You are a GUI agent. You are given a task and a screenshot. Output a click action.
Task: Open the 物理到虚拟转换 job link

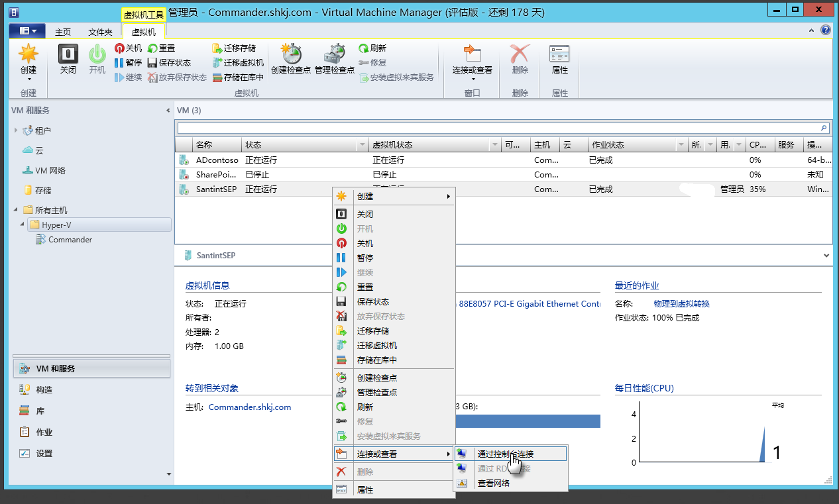tap(682, 303)
